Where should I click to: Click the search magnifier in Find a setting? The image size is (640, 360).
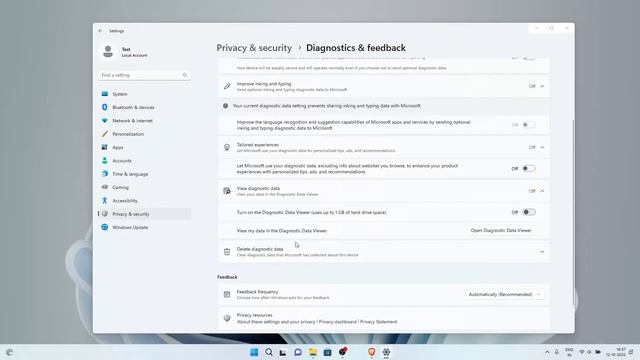click(x=185, y=75)
